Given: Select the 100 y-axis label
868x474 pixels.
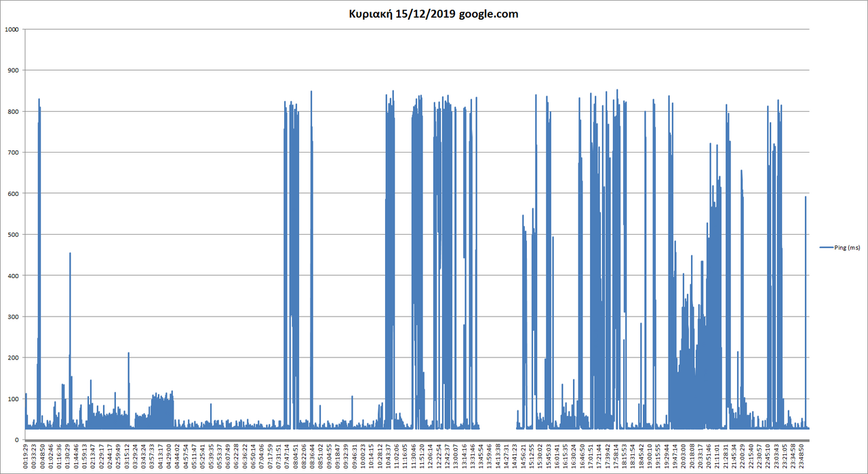Looking at the screenshot, I should click(14, 399).
